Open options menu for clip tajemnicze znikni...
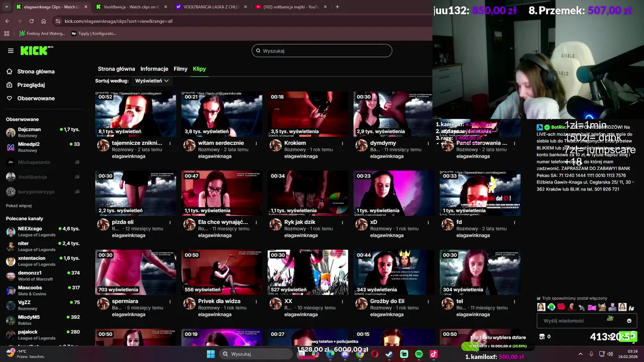Screen dimensions: 644x362 (170, 143)
